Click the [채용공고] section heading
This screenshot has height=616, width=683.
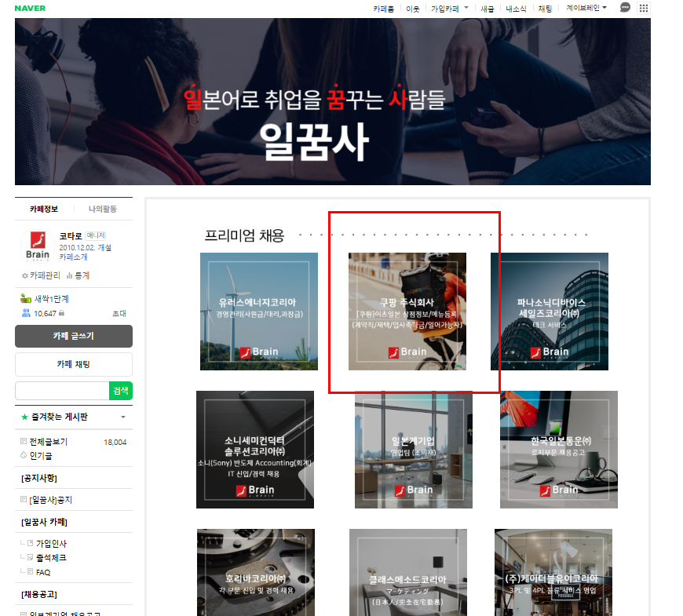[x=39, y=594]
